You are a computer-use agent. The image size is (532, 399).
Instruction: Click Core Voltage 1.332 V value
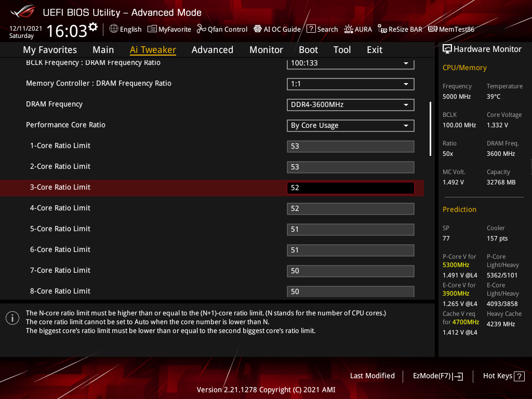coord(497,125)
